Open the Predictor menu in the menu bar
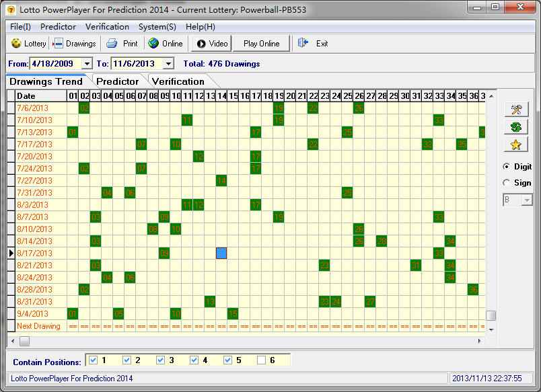This screenshot has width=541, height=392. pyautogui.click(x=58, y=26)
